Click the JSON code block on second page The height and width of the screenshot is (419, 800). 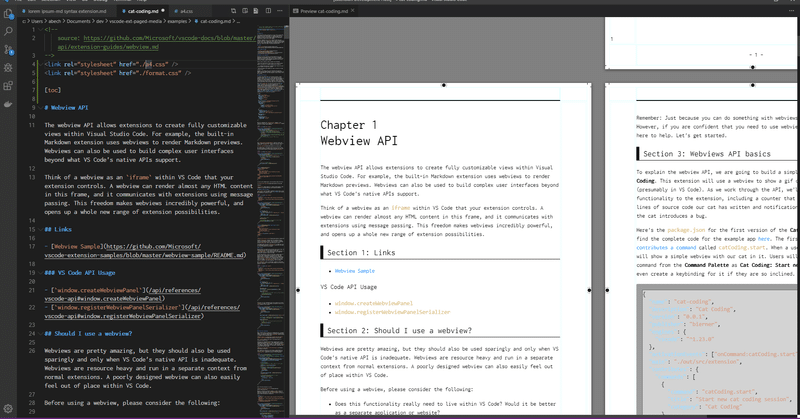[716, 350]
